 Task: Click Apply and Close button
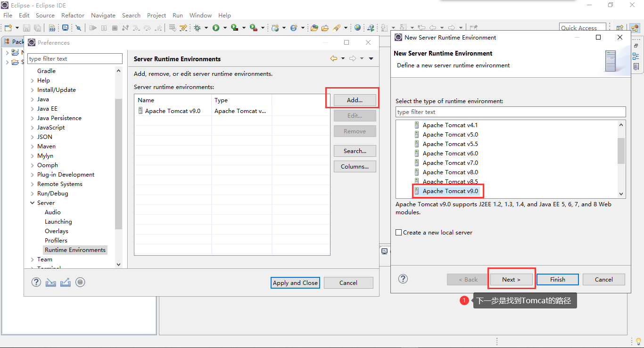[296, 283]
